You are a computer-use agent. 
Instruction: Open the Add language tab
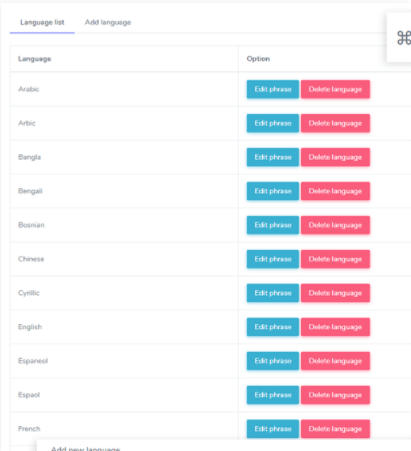tap(108, 22)
